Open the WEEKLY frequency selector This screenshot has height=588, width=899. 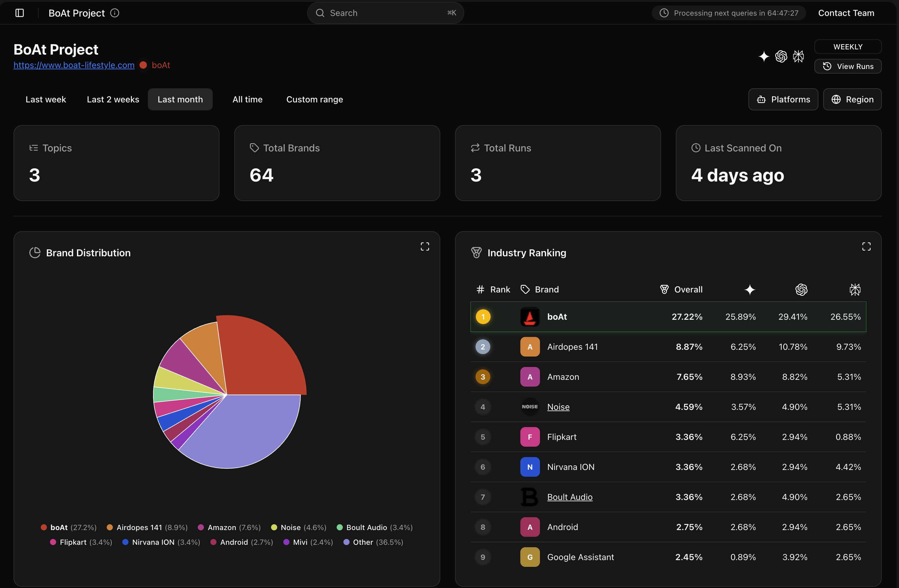pyautogui.click(x=847, y=47)
